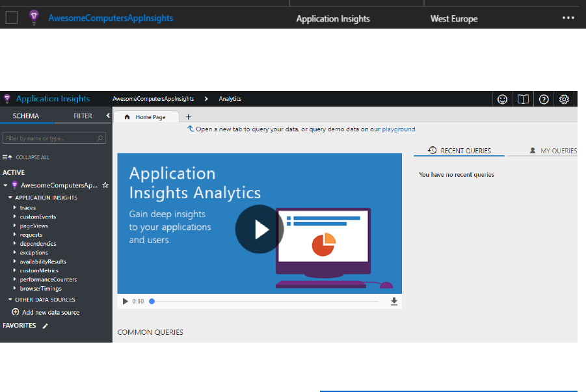Click the three-dots more options icon

pyautogui.click(x=568, y=18)
